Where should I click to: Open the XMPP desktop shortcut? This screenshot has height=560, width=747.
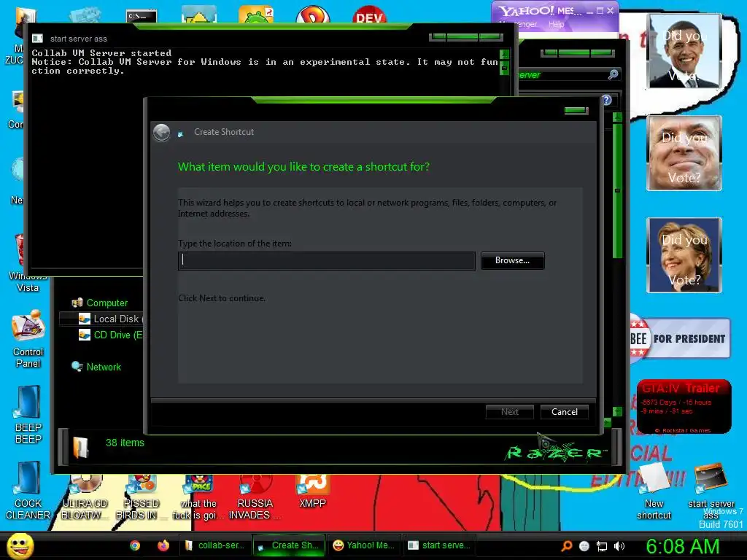click(x=312, y=492)
